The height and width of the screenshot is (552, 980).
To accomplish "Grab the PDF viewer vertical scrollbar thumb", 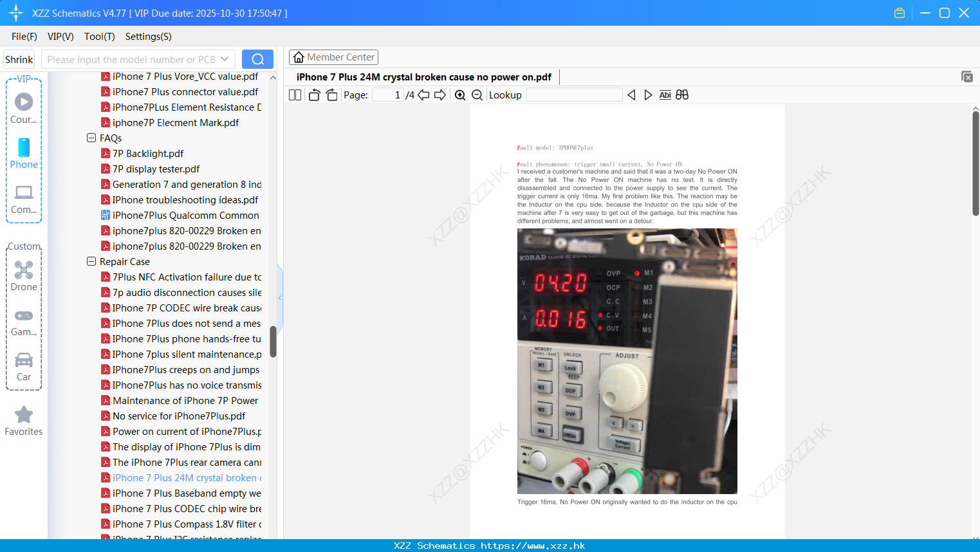I will click(x=975, y=163).
